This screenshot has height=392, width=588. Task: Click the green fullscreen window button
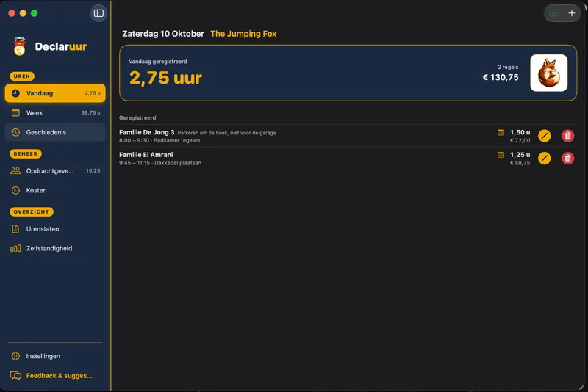point(34,13)
